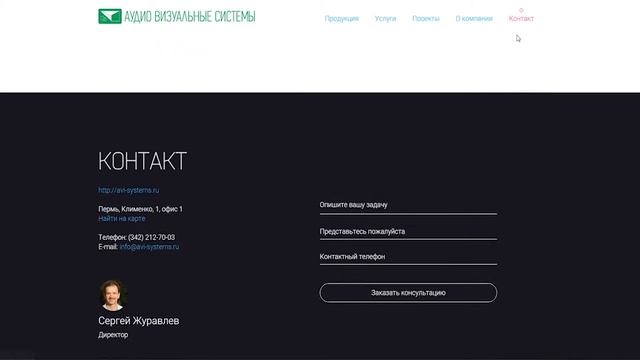Screen dimensions: 640x360
Task: Follow the http://avi-systems.ru link
Action: click(129, 190)
